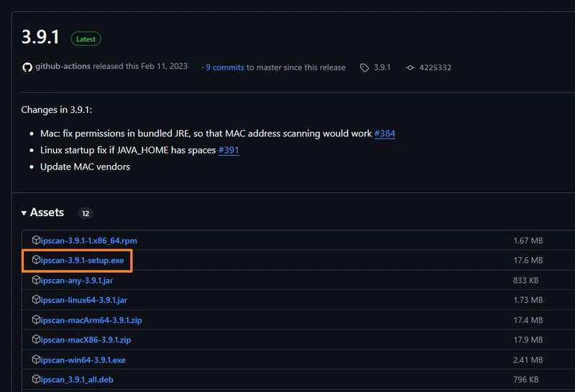Open issue #391 link
575x392 pixels.
coord(229,150)
